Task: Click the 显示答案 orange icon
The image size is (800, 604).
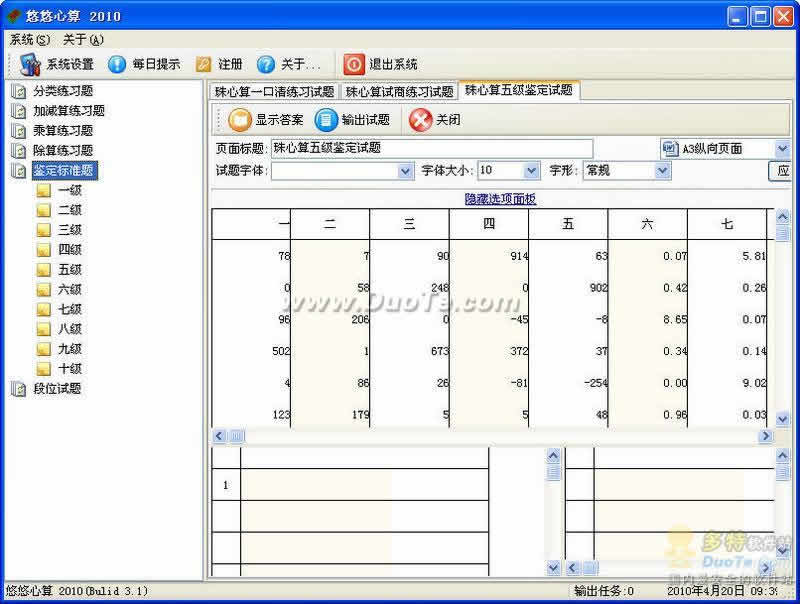Action: [x=240, y=120]
